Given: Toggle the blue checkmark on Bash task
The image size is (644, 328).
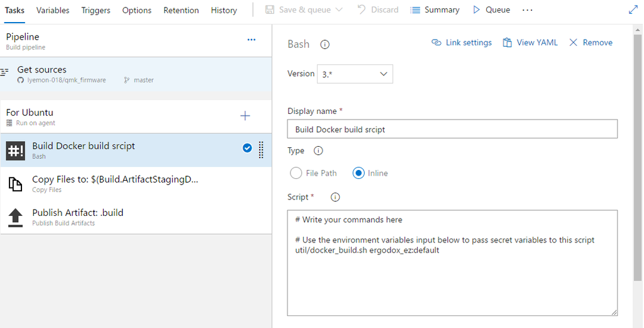Looking at the screenshot, I should tap(247, 148).
